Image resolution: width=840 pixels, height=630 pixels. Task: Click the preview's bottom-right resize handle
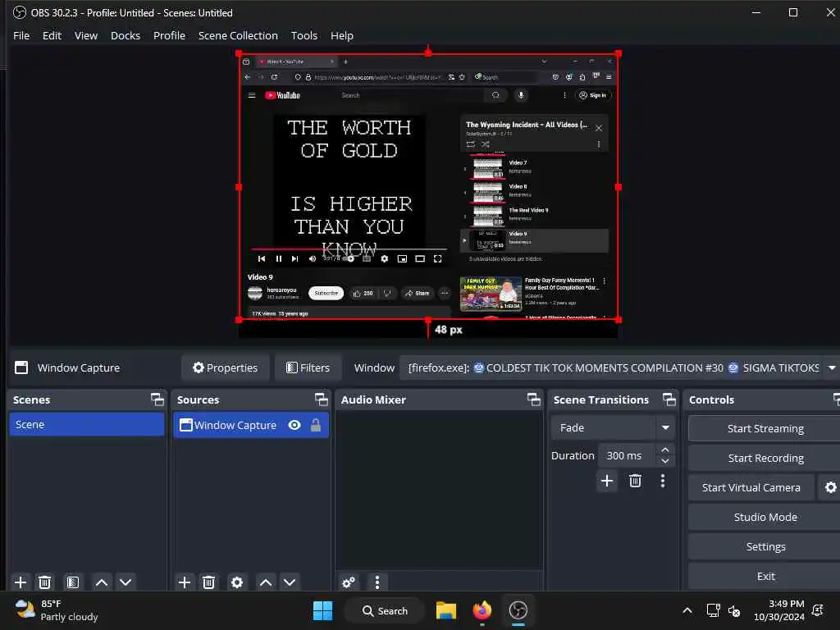(619, 320)
